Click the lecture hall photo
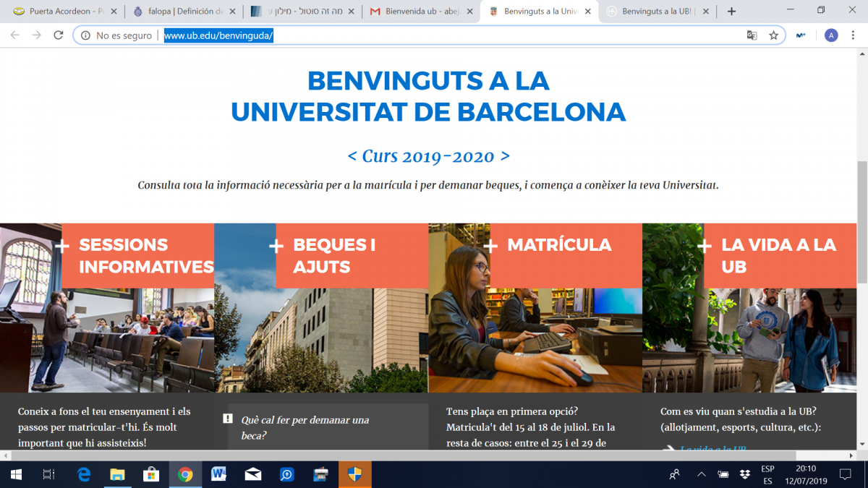The height and width of the screenshot is (488, 868). (107, 341)
